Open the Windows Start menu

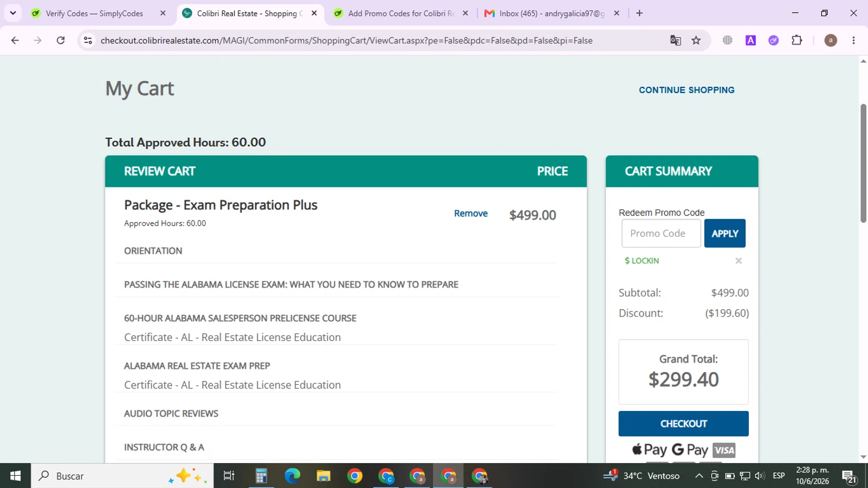coord(15,476)
